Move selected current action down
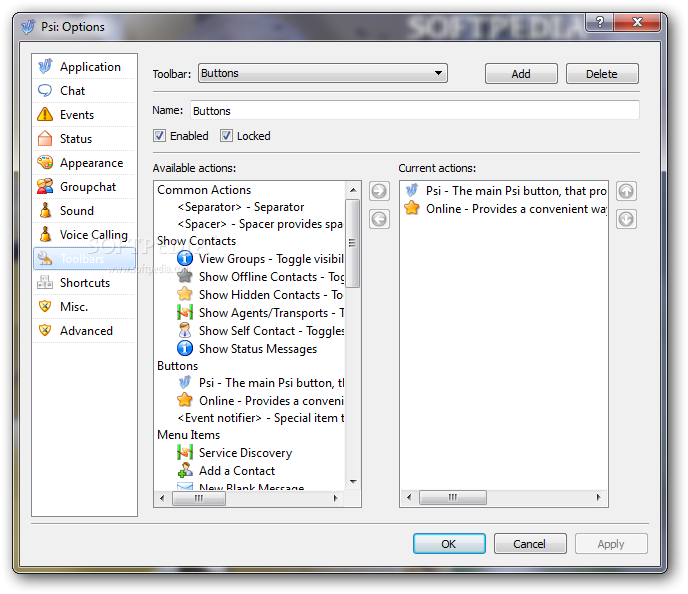Screen dimensions: 688x594 coord(626,219)
